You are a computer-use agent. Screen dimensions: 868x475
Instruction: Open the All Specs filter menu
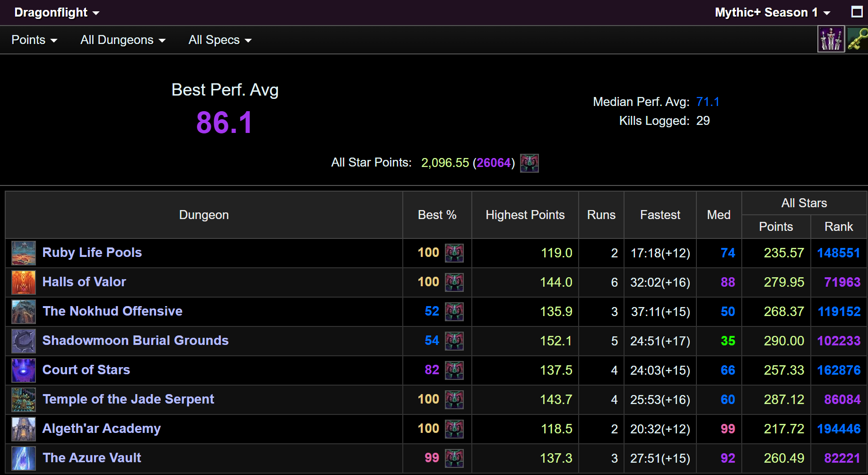220,40
